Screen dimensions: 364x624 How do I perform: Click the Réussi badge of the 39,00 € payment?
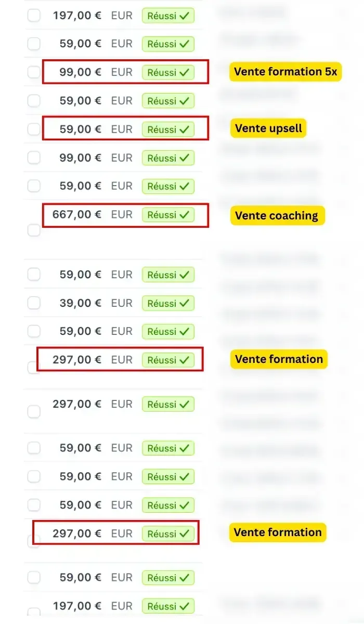click(x=168, y=303)
